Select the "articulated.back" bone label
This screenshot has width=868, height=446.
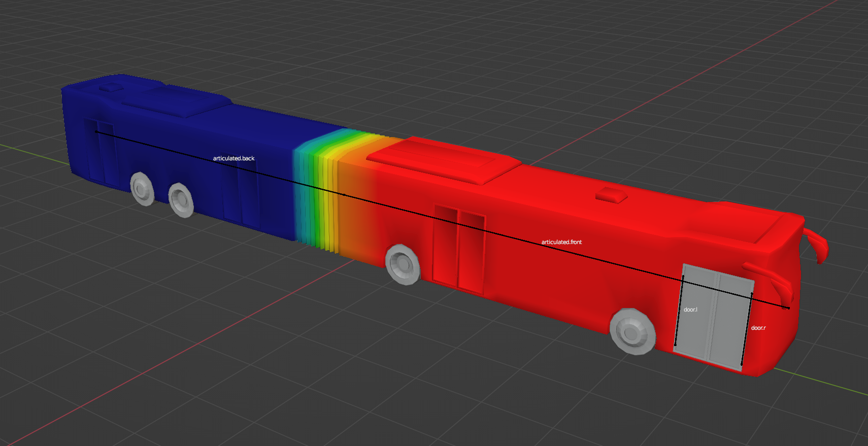(x=233, y=158)
